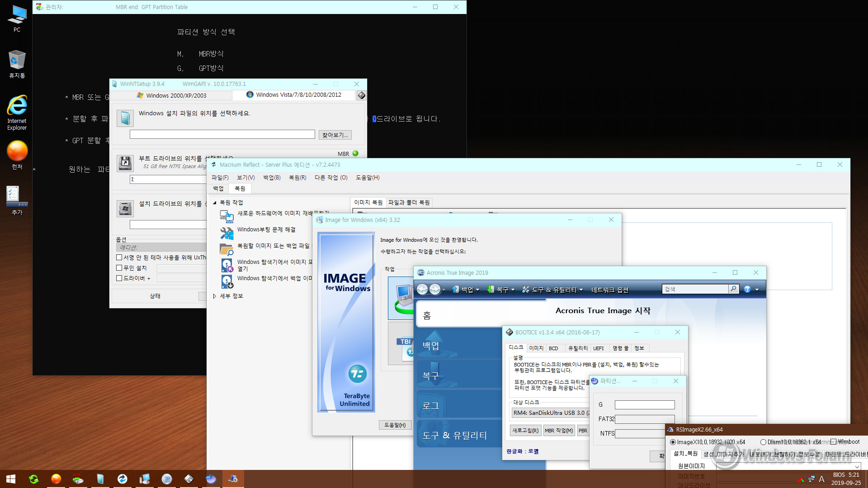Open the Acronis help dropdown arrow
This screenshot has width=868, height=488.
pyautogui.click(x=757, y=290)
